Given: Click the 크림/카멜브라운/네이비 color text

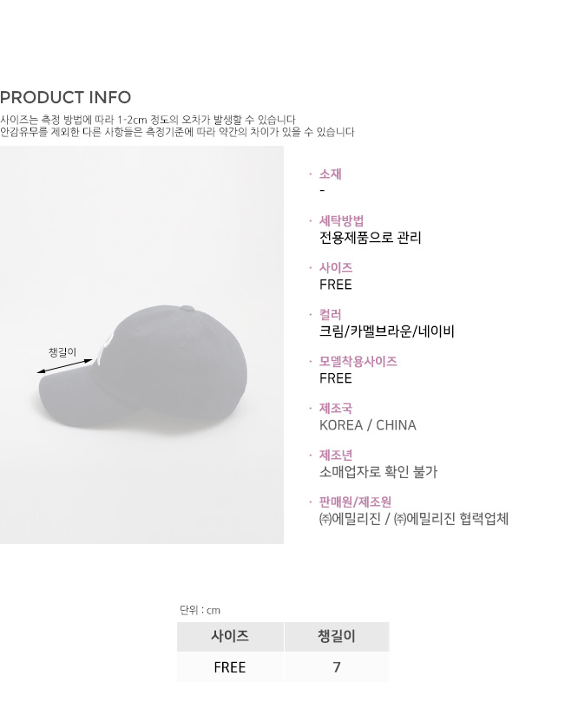Looking at the screenshot, I should point(387,331).
